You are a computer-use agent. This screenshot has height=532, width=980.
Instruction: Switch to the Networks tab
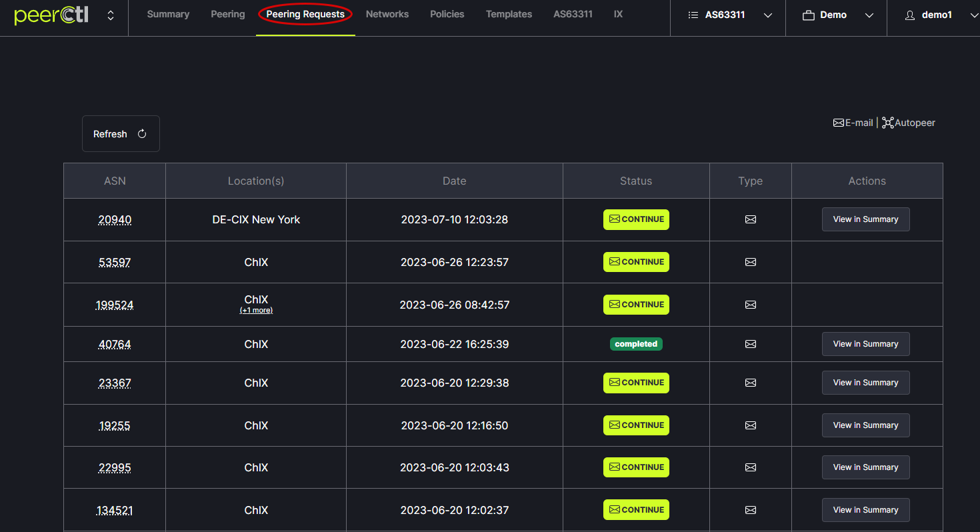coord(387,14)
